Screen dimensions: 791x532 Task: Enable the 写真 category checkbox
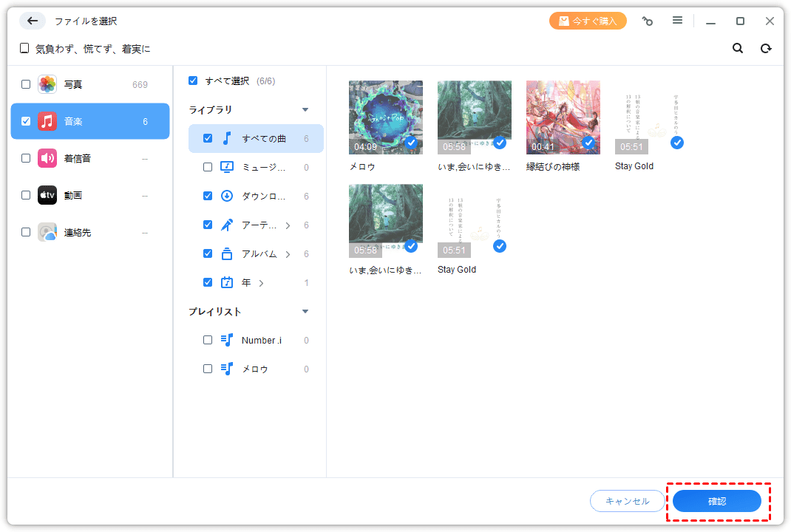coord(26,84)
